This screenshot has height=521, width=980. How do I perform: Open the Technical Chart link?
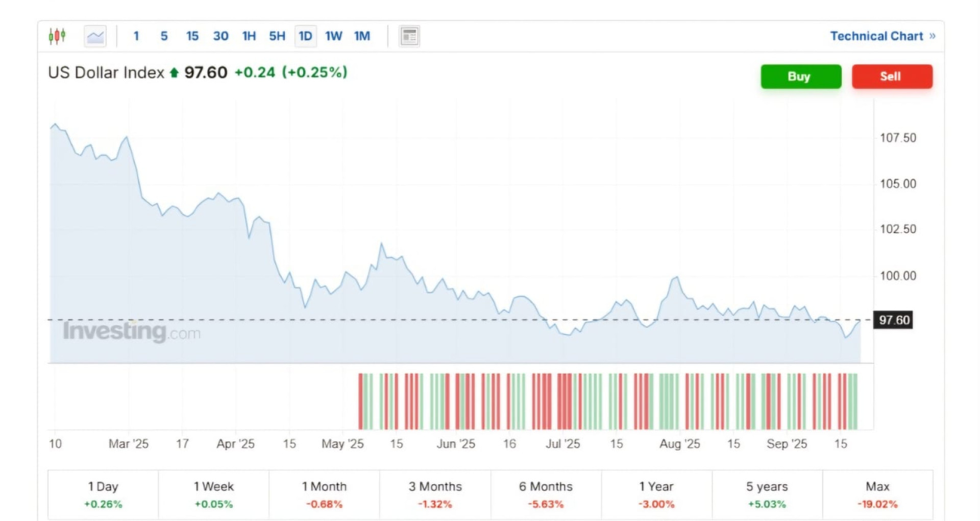pyautogui.click(x=882, y=36)
